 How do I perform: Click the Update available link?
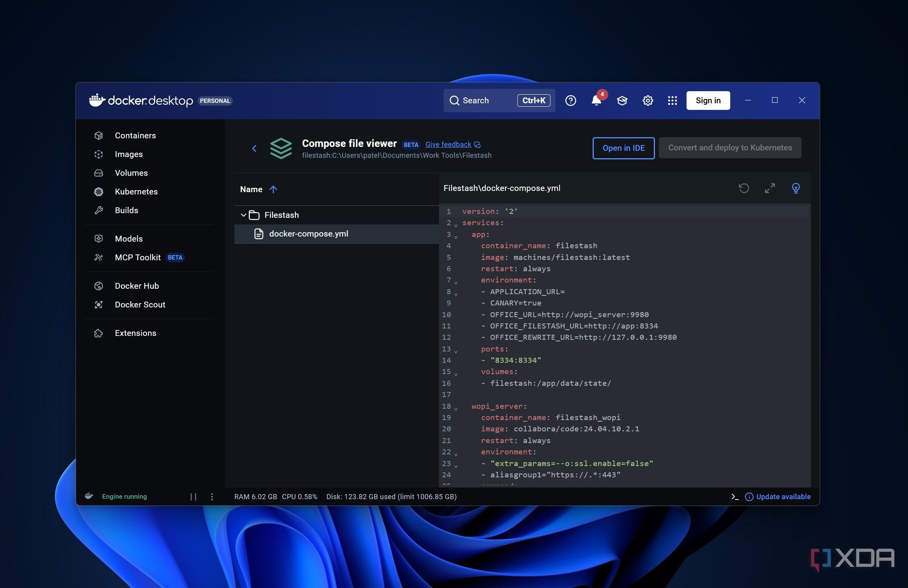pos(783,497)
